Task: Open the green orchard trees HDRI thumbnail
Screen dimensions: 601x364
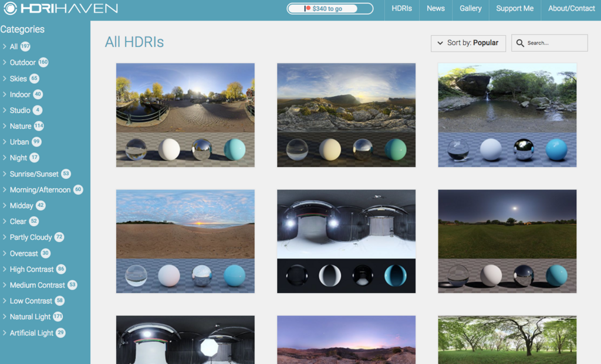Action: (x=507, y=340)
